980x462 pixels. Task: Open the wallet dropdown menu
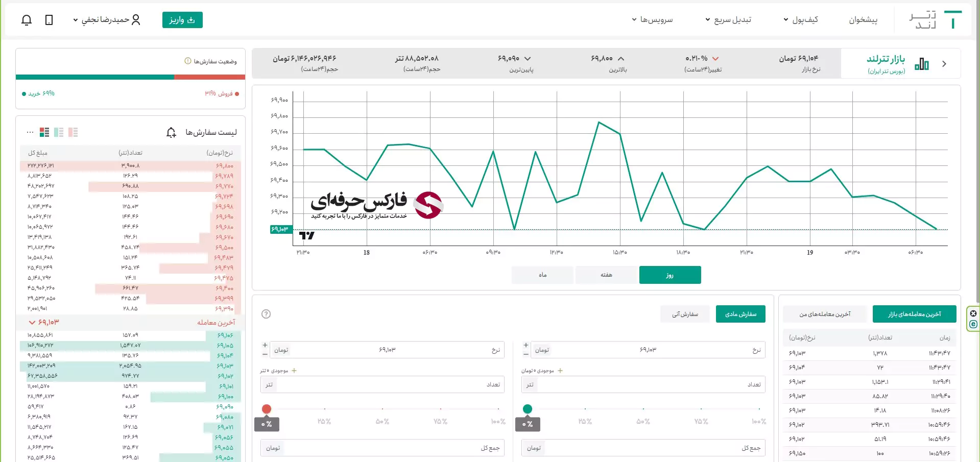click(x=801, y=20)
